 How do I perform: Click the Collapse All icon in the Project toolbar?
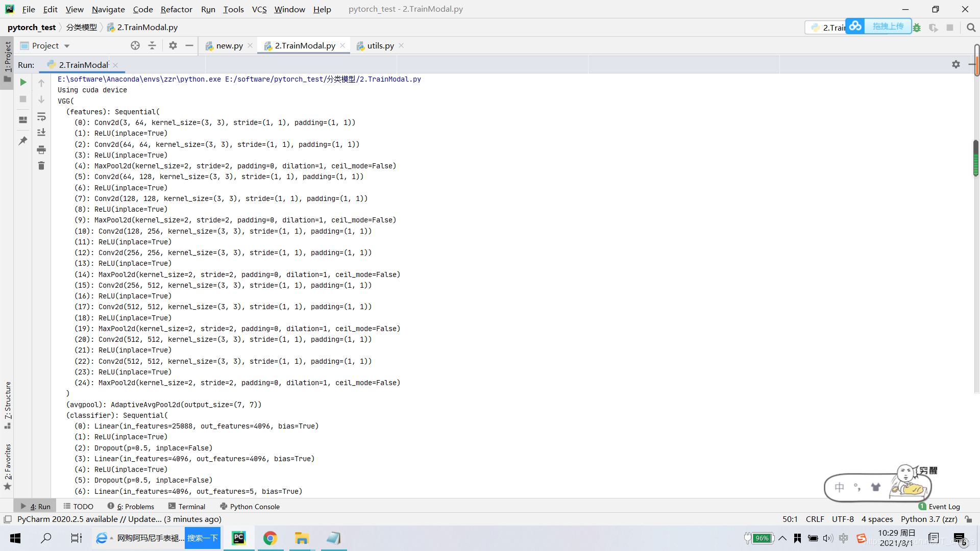click(x=152, y=45)
